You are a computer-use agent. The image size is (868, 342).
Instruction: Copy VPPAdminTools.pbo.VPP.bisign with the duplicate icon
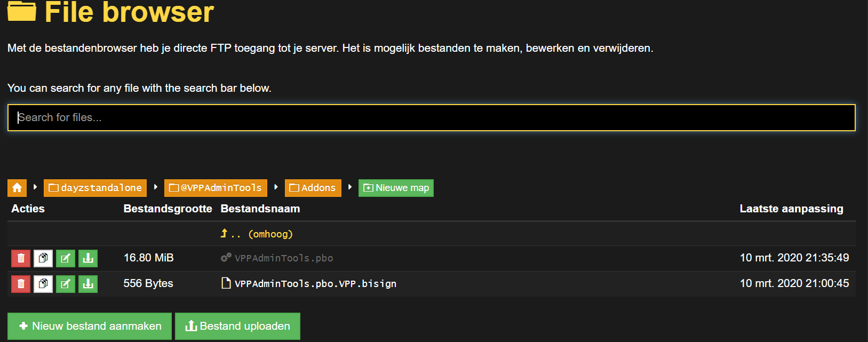click(x=43, y=284)
